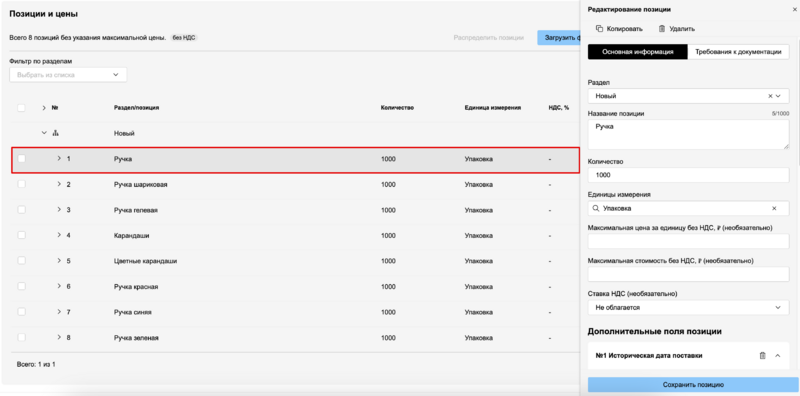
Task: Collapse the Новый section
Action: click(44, 133)
